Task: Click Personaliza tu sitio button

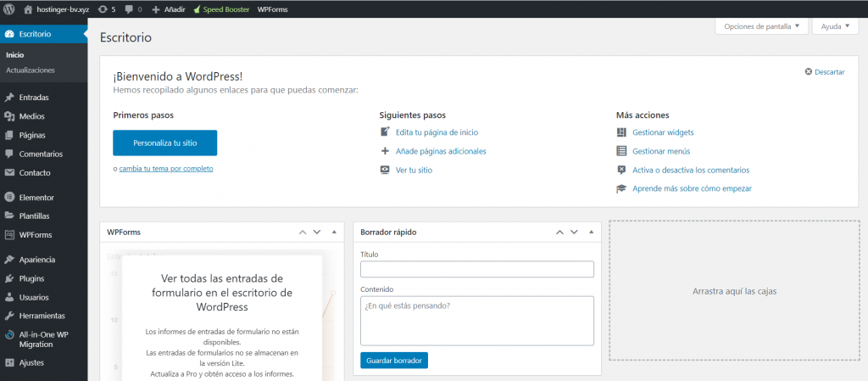Action: click(164, 143)
